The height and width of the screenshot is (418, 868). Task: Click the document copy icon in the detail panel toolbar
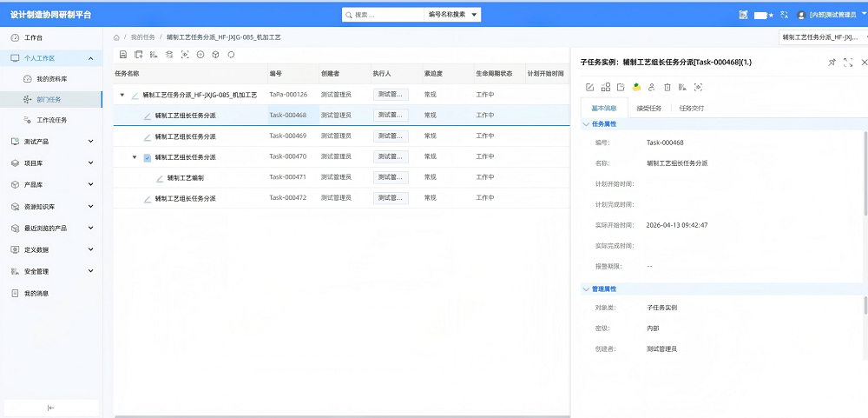[621, 87]
